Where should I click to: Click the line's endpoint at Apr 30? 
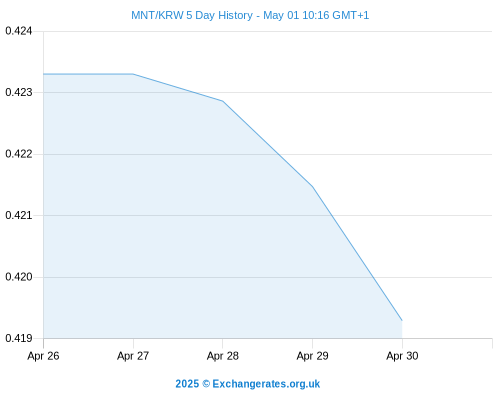coord(402,320)
